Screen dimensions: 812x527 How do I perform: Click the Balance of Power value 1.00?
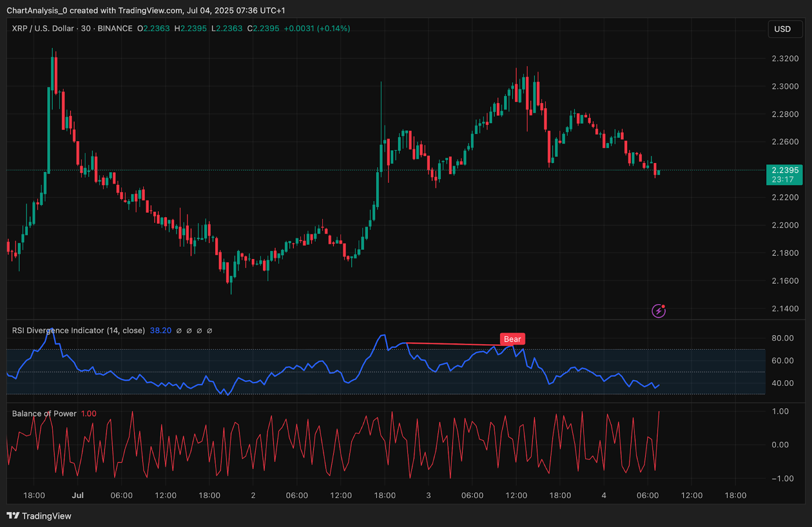pyautogui.click(x=88, y=414)
